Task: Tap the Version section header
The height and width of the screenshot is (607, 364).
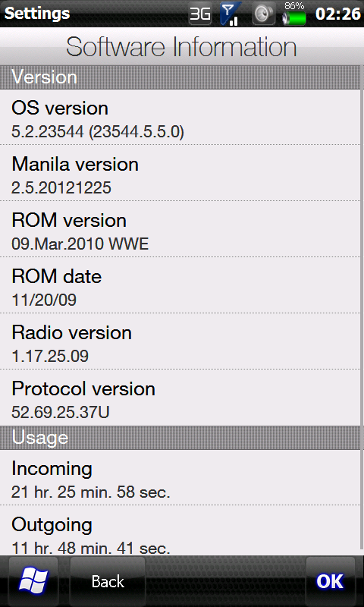Action: [180, 77]
